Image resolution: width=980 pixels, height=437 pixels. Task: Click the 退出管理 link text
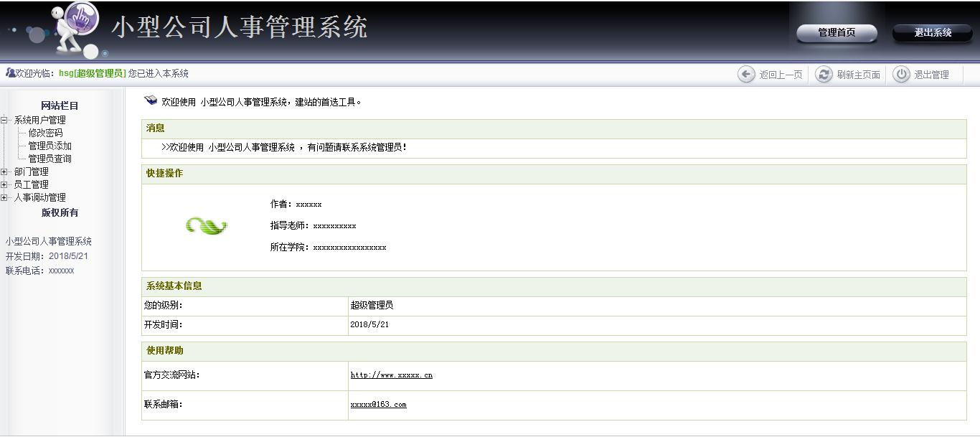(931, 75)
